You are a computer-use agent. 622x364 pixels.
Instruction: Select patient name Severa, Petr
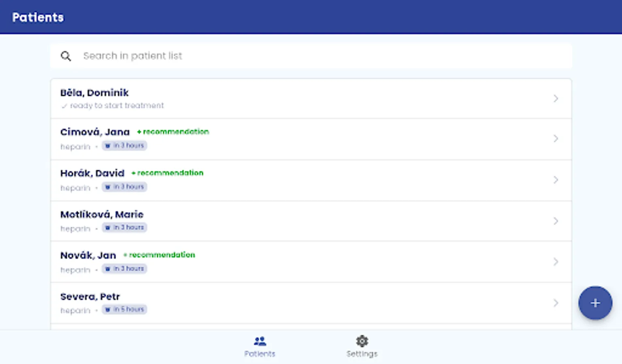(x=90, y=296)
